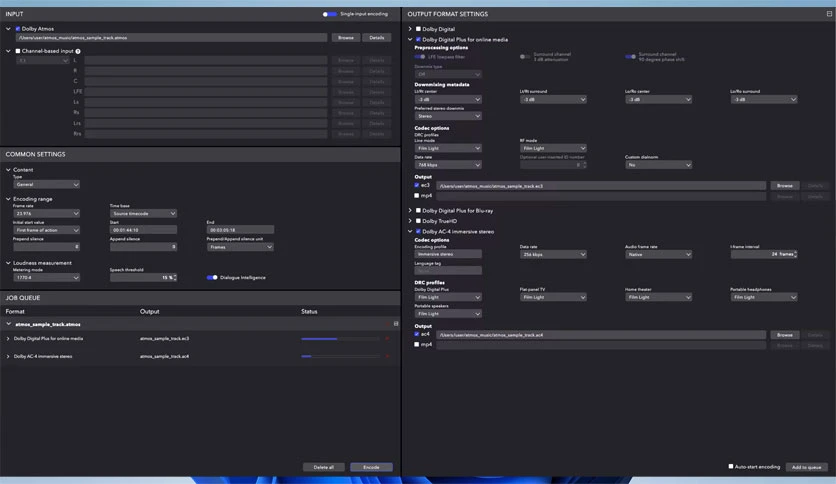Open the Content Type General dropdown
This screenshot has width=836, height=484.
pyautogui.click(x=46, y=184)
